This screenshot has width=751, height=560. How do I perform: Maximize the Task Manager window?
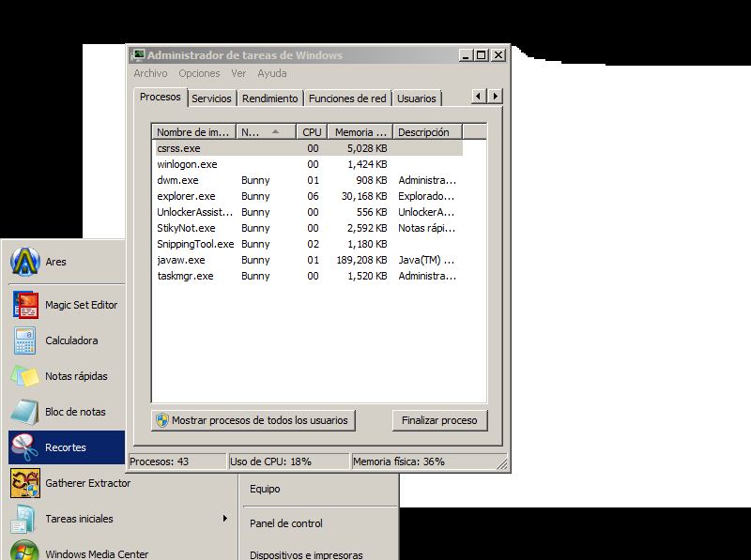[482, 55]
